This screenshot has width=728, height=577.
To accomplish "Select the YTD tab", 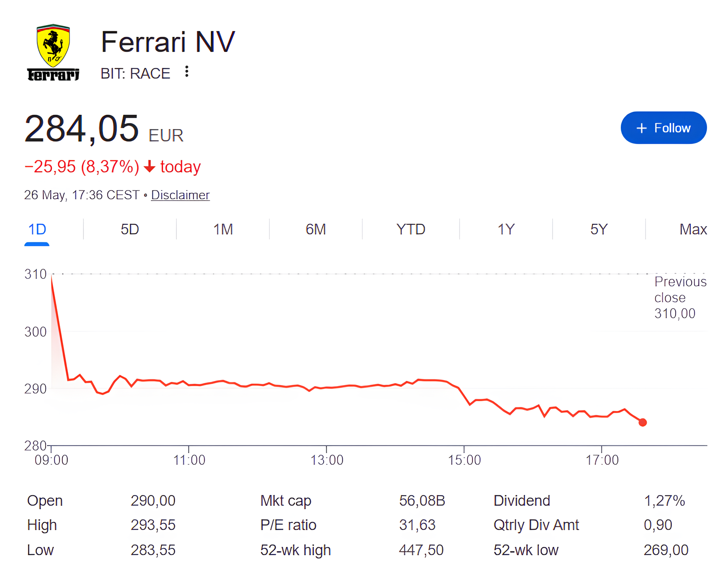I will (411, 229).
